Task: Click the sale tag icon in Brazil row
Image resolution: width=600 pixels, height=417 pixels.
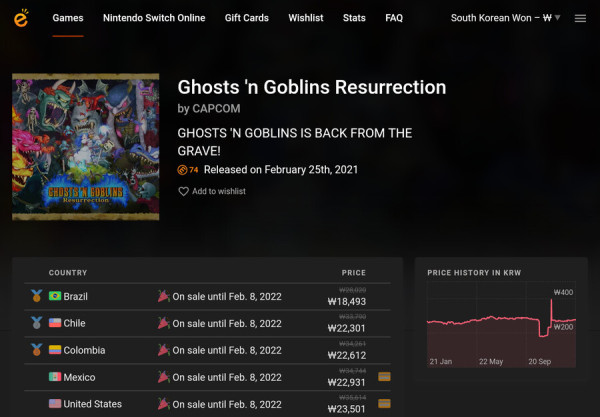Action: 163,296
